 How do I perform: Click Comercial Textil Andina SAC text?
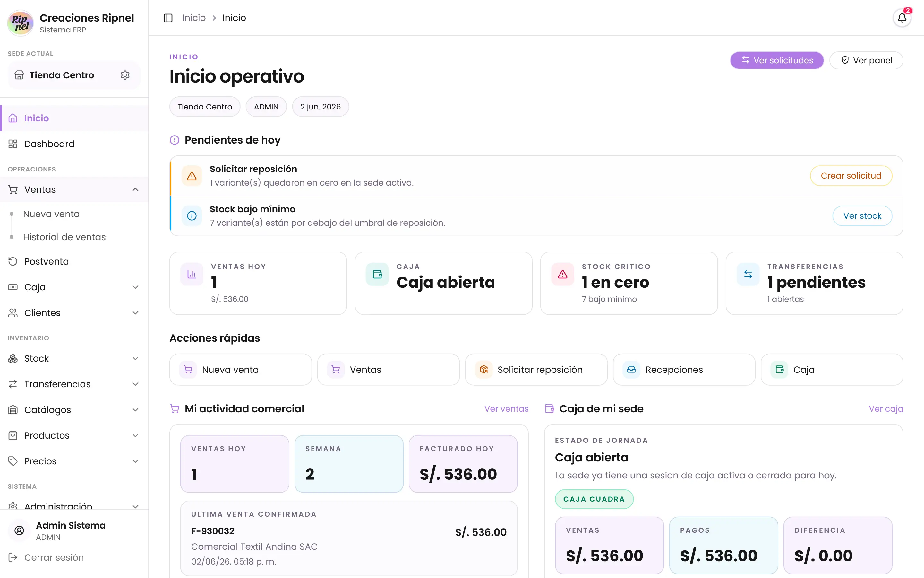pos(254,547)
